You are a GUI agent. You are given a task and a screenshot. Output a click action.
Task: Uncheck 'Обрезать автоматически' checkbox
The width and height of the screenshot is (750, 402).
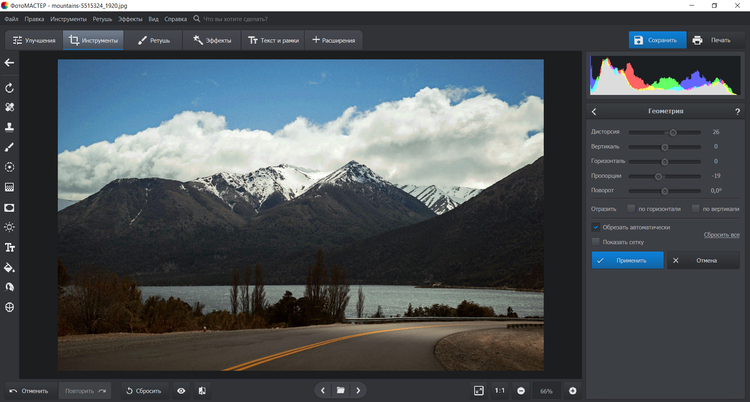596,227
